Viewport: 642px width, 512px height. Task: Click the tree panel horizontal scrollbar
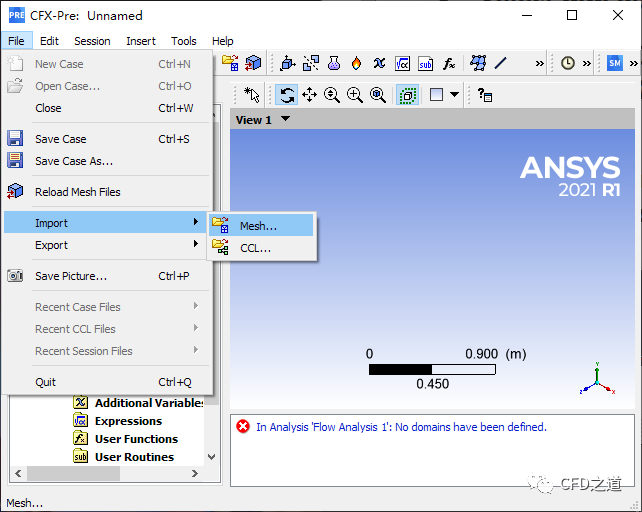(100, 473)
